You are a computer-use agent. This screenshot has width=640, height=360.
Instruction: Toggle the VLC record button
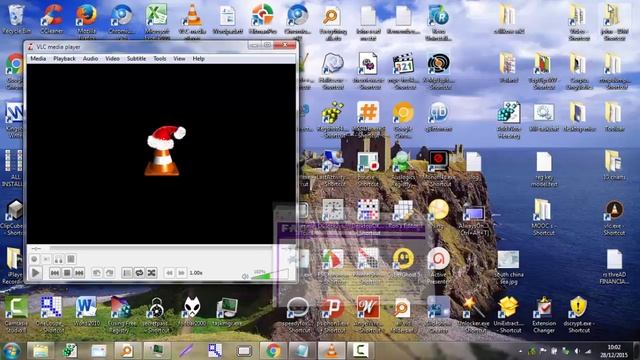(34, 259)
